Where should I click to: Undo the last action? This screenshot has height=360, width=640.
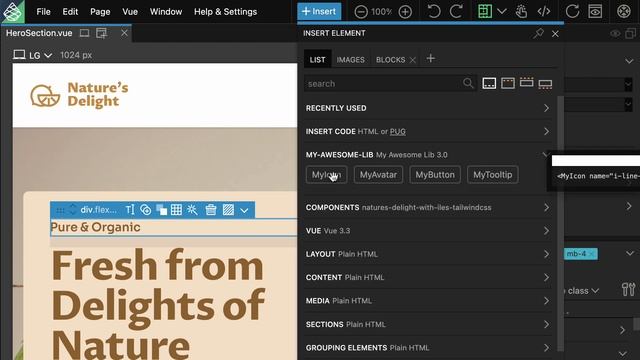click(434, 11)
